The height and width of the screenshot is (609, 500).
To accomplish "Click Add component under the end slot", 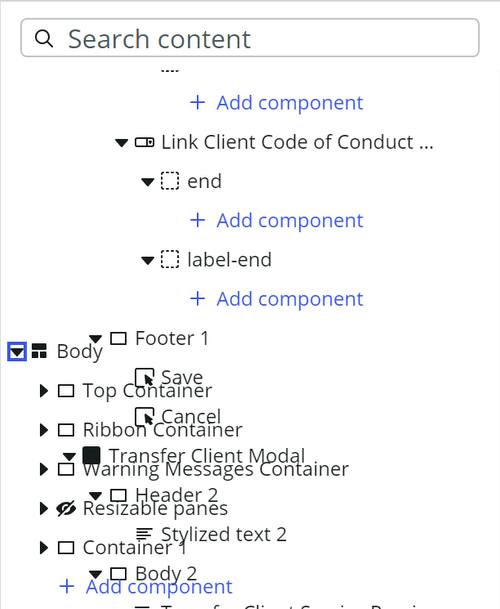I will tap(276, 221).
